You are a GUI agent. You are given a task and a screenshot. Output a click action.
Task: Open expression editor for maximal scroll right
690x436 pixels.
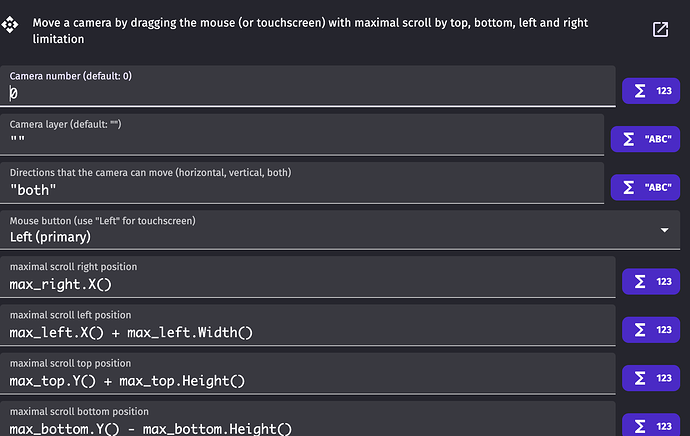[x=650, y=282]
